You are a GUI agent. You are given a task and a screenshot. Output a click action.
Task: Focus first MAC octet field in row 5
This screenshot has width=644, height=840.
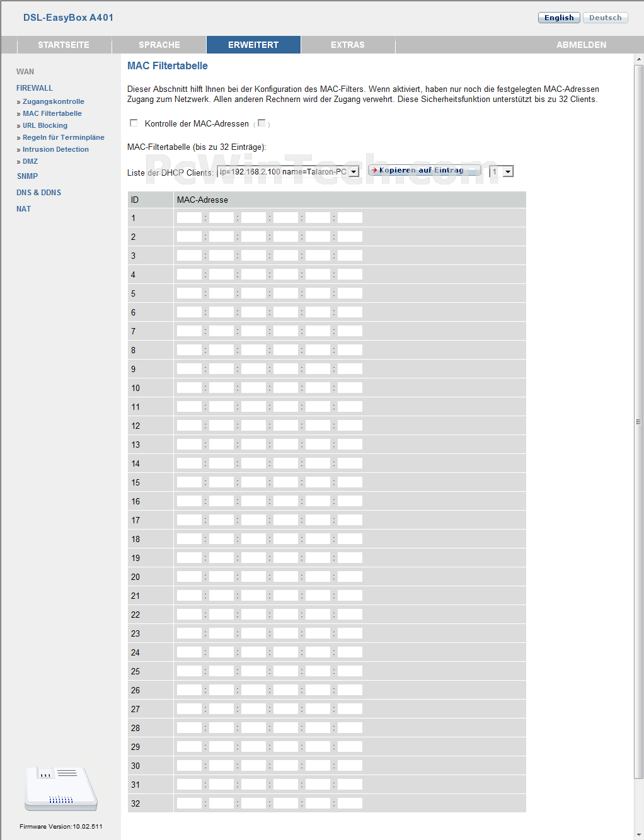[x=189, y=293]
